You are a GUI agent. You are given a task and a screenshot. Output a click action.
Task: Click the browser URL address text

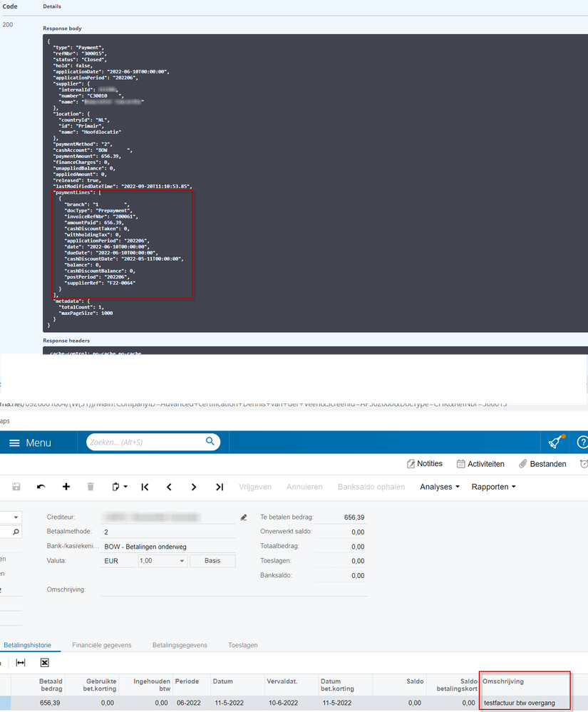[x=253, y=403]
